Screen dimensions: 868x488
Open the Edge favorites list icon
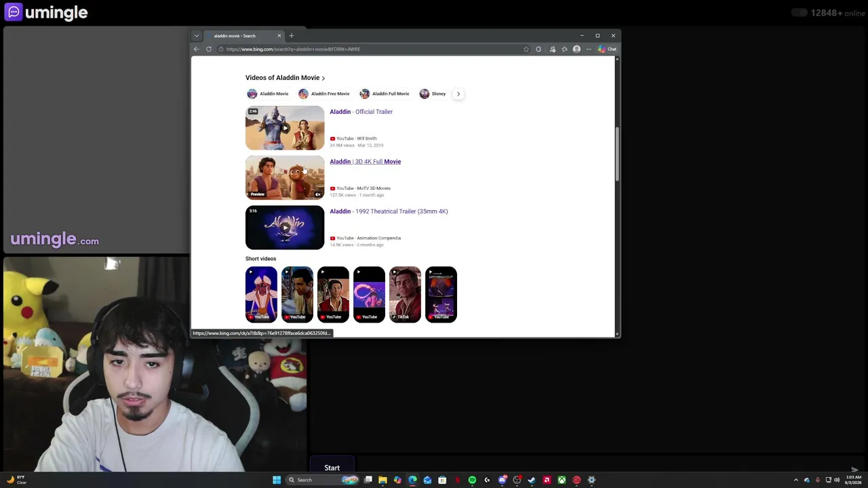[x=564, y=49]
